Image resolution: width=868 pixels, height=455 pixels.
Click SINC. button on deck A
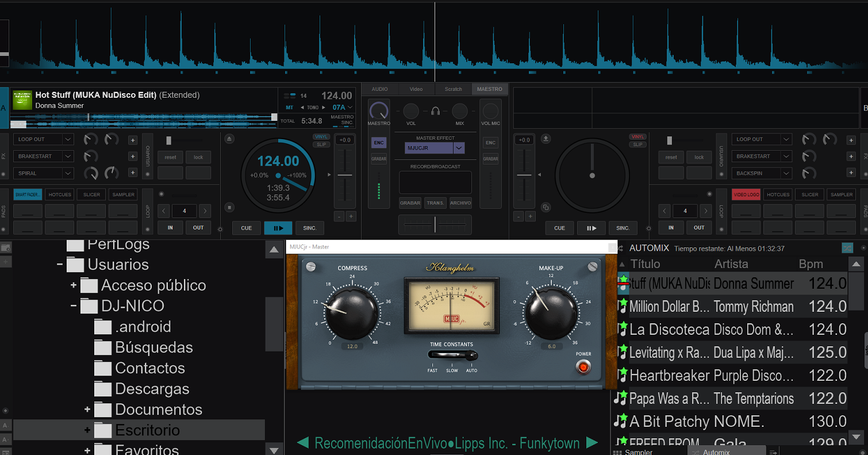(310, 228)
